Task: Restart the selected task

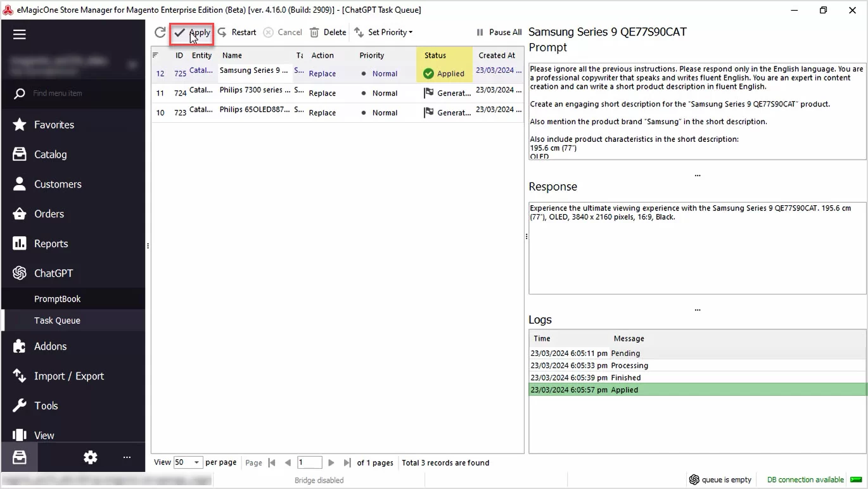Action: 237,32
